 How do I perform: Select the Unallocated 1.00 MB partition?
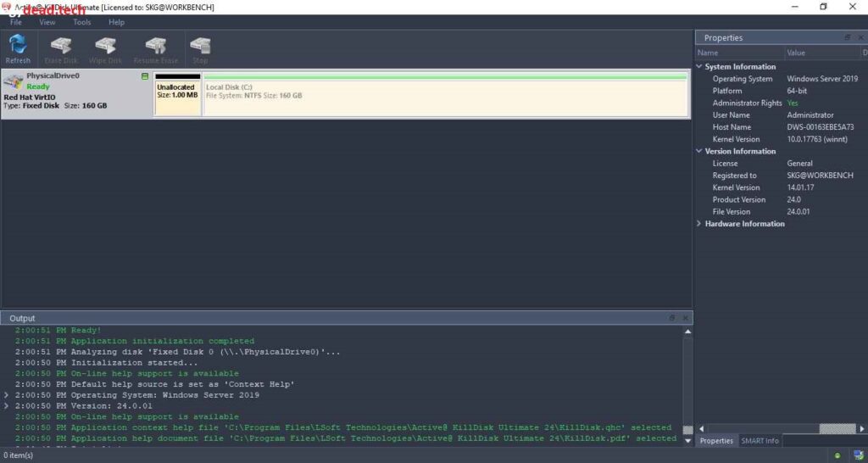[x=177, y=94]
